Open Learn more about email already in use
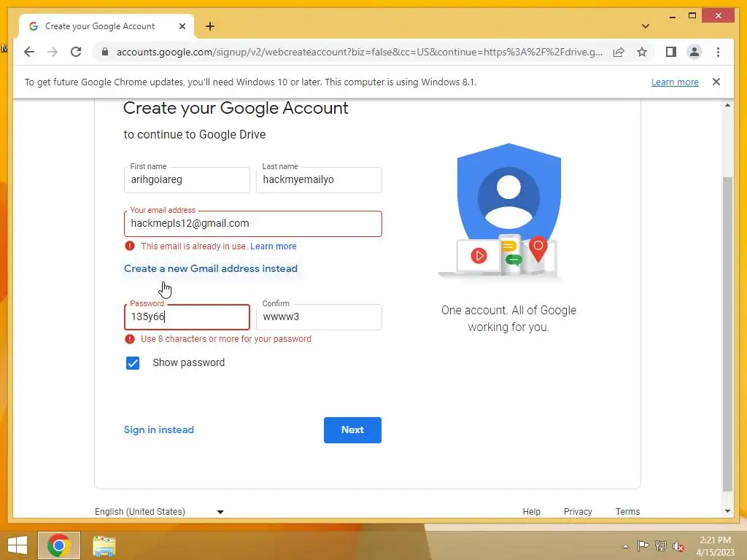Image resolution: width=747 pixels, height=560 pixels. click(274, 246)
